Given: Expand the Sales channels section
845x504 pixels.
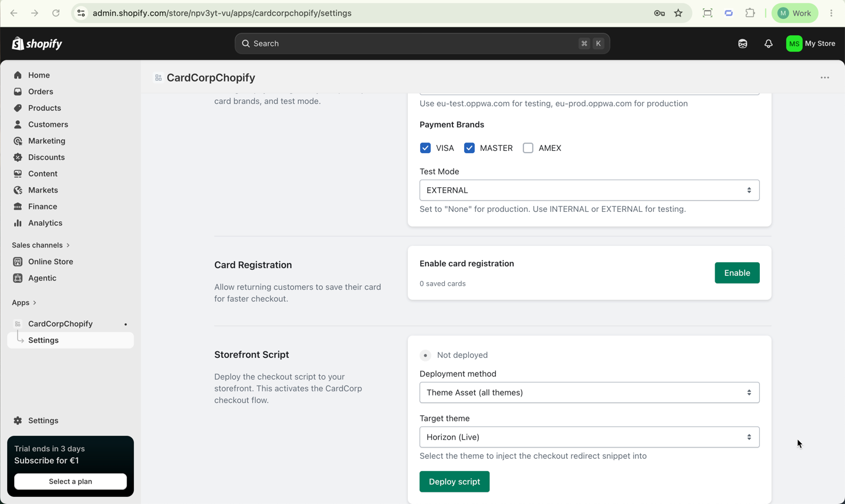Looking at the screenshot, I should pos(41,245).
